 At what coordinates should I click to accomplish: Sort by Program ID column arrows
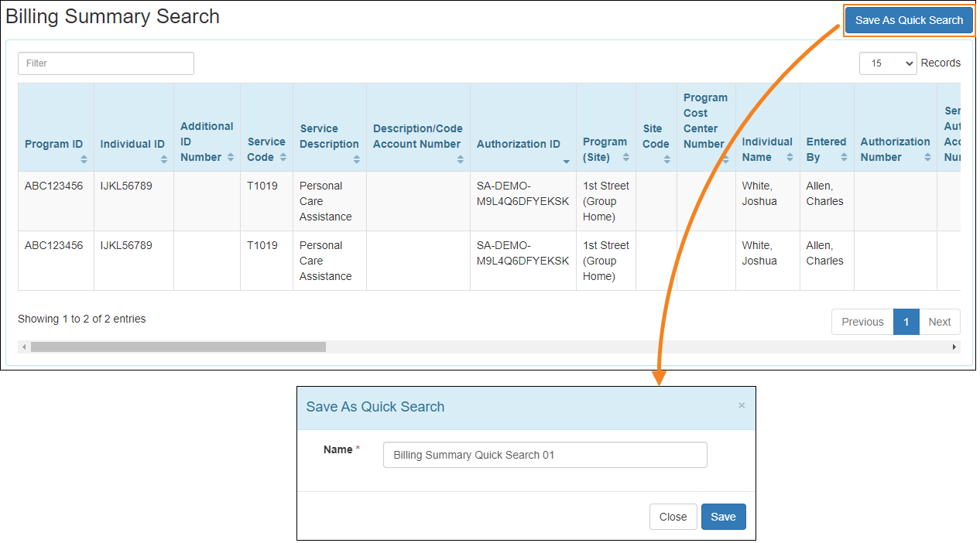click(84, 159)
